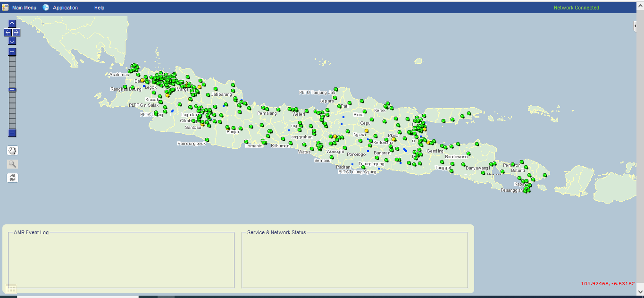Open the Application menu

coord(65,8)
